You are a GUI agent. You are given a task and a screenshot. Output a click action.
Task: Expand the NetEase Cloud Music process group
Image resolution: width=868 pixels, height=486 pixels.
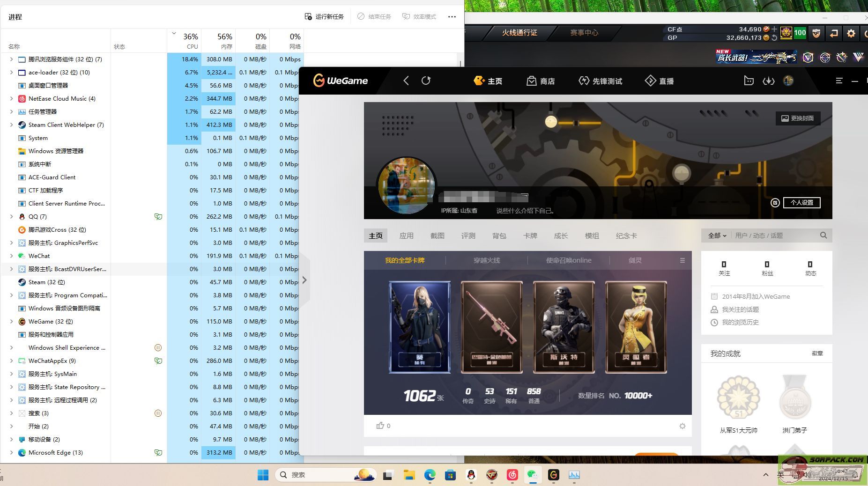pyautogui.click(x=11, y=99)
